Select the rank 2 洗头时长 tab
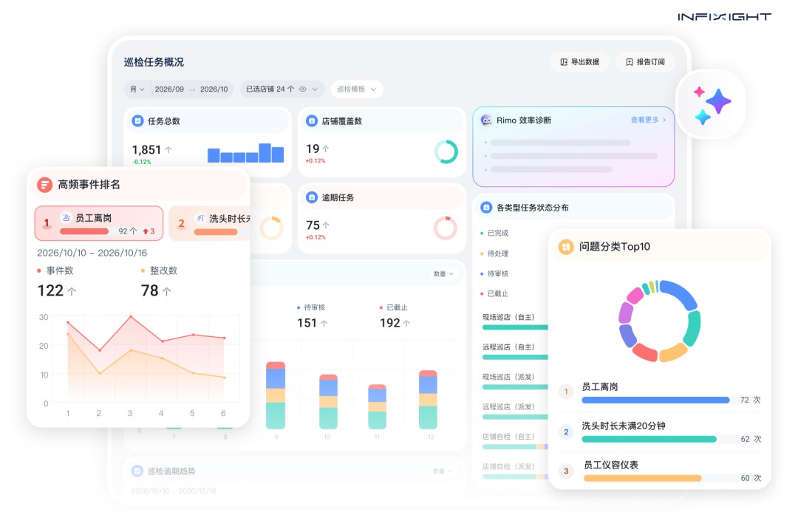 [x=209, y=223]
